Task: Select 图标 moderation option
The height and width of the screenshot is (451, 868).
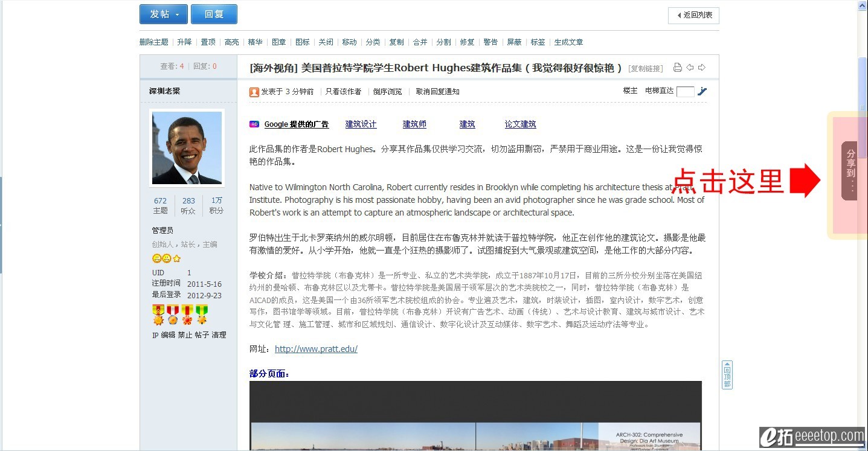Action: click(x=303, y=42)
